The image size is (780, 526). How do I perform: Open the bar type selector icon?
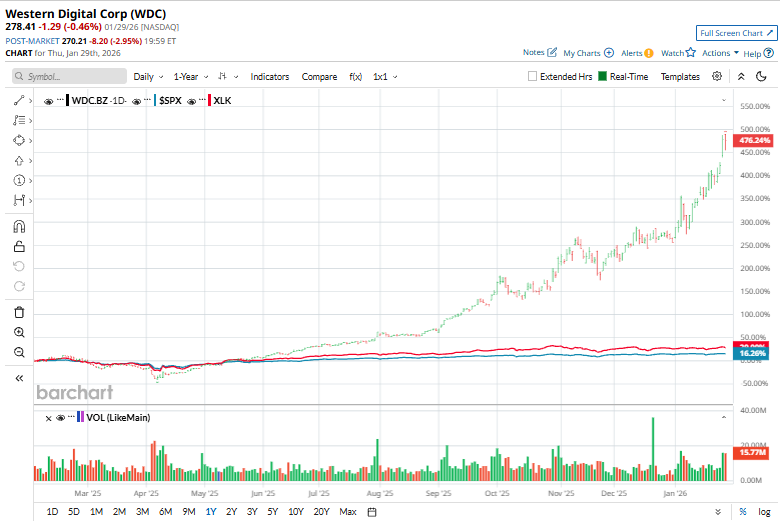222,76
